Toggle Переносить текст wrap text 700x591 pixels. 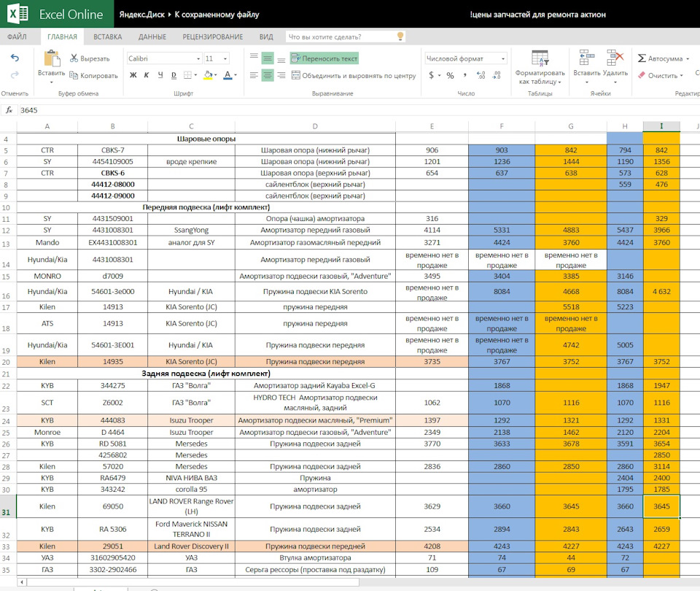(324, 58)
